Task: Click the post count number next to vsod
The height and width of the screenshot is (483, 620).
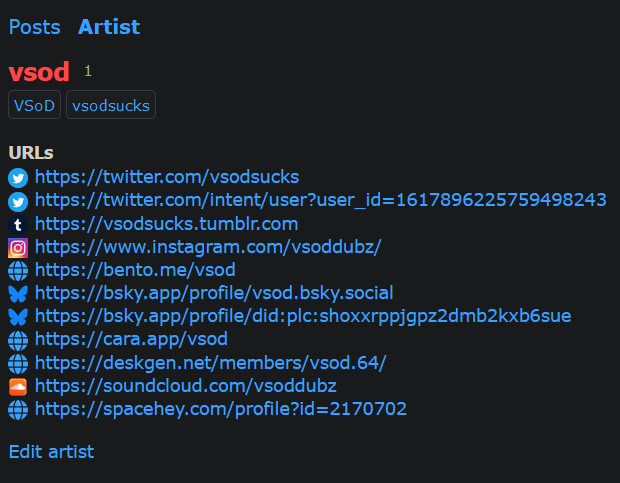Action: click(x=88, y=71)
